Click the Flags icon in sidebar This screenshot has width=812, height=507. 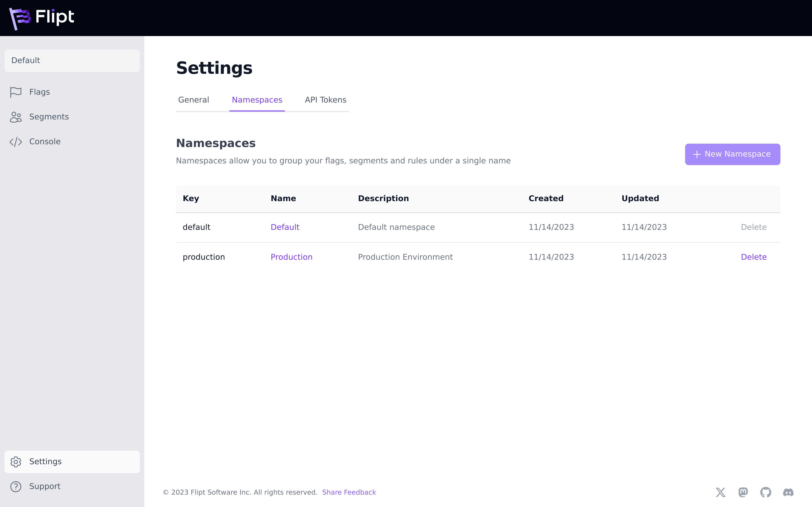point(16,92)
